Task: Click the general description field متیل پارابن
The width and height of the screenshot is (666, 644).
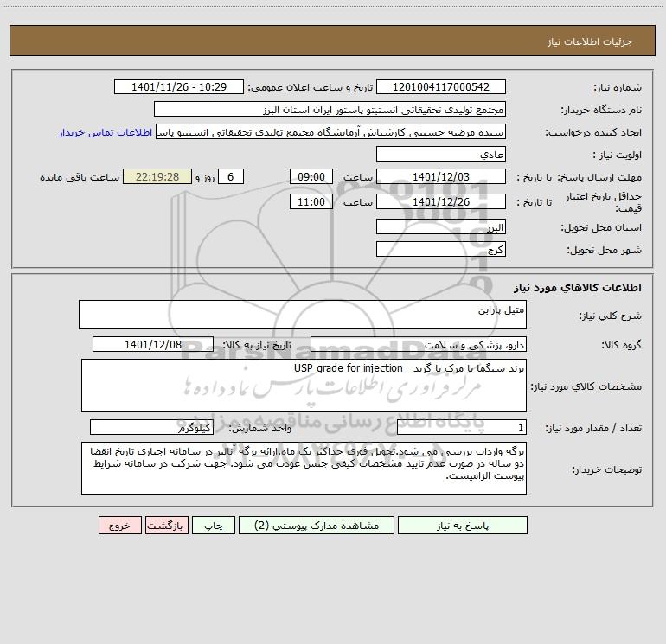Action: tap(303, 315)
